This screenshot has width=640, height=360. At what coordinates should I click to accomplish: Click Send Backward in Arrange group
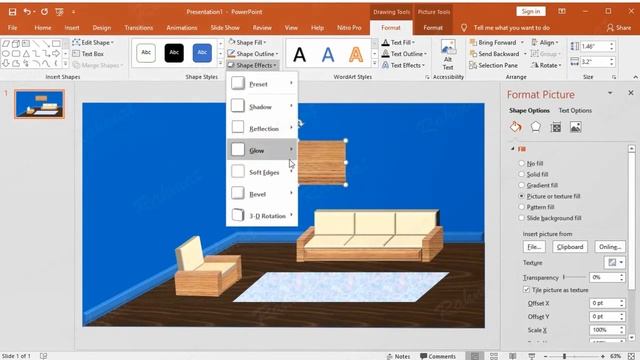(494, 54)
